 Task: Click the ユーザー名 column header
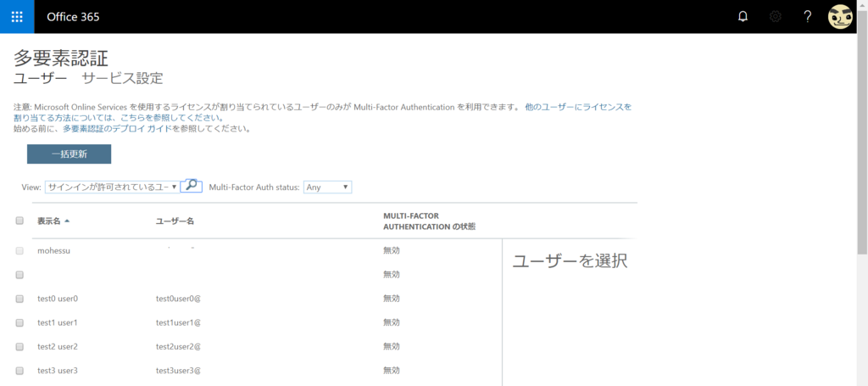point(175,221)
